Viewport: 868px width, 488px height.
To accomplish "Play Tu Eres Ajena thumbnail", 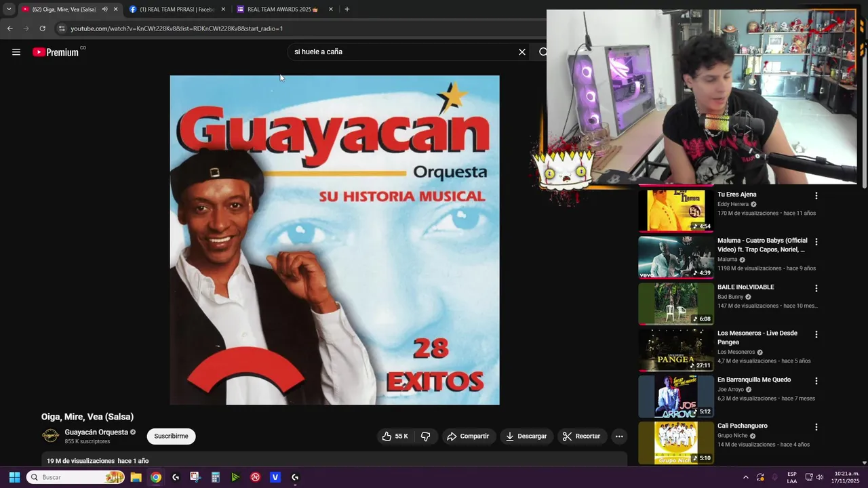I will pyautogui.click(x=676, y=210).
